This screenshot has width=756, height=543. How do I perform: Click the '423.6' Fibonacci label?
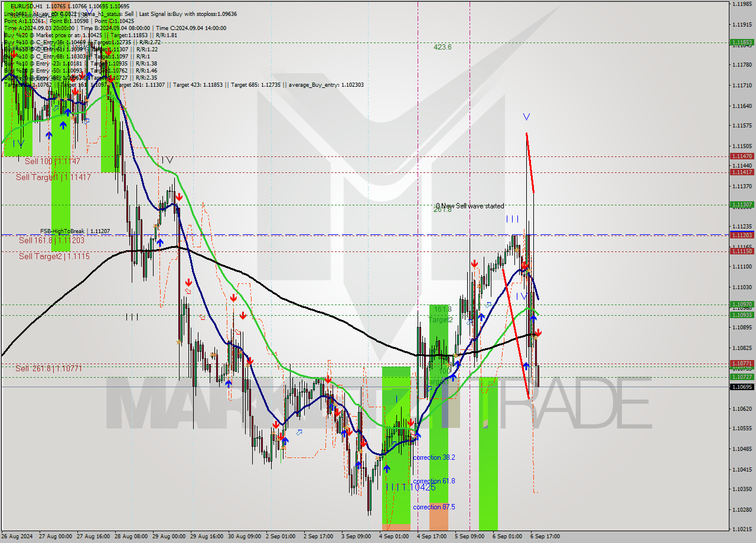pyautogui.click(x=442, y=47)
